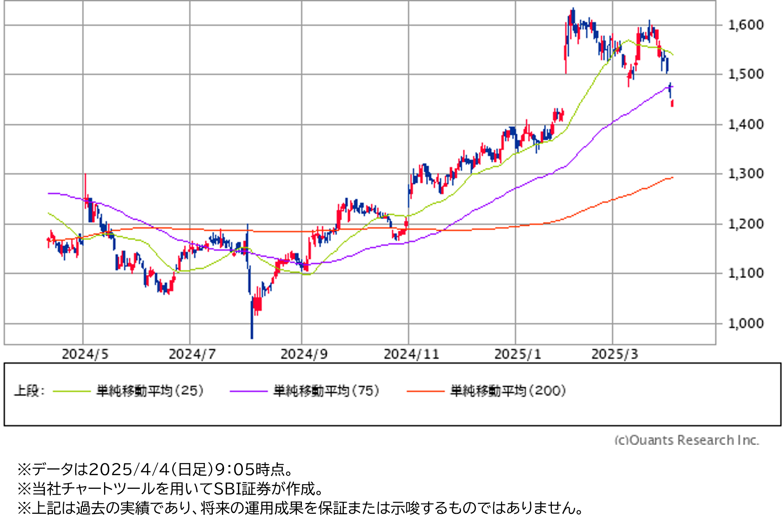Select the 単純移動平均(75) legend label

pyautogui.click(x=326, y=391)
